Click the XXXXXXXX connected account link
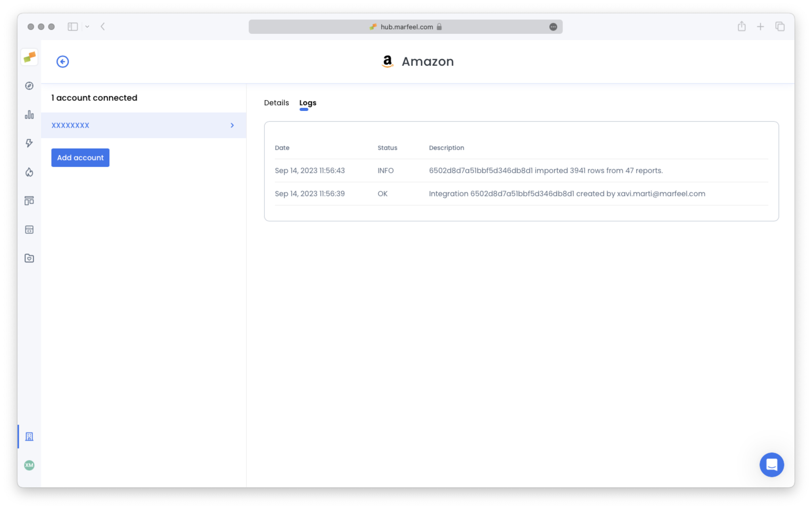 click(x=70, y=125)
